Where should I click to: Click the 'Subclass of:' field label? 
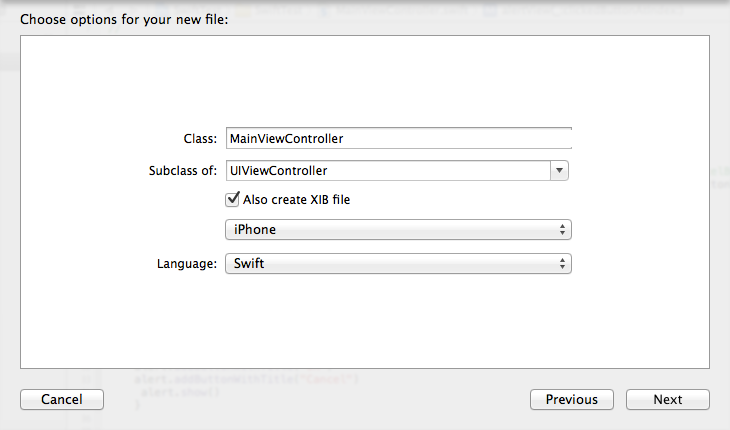183,171
